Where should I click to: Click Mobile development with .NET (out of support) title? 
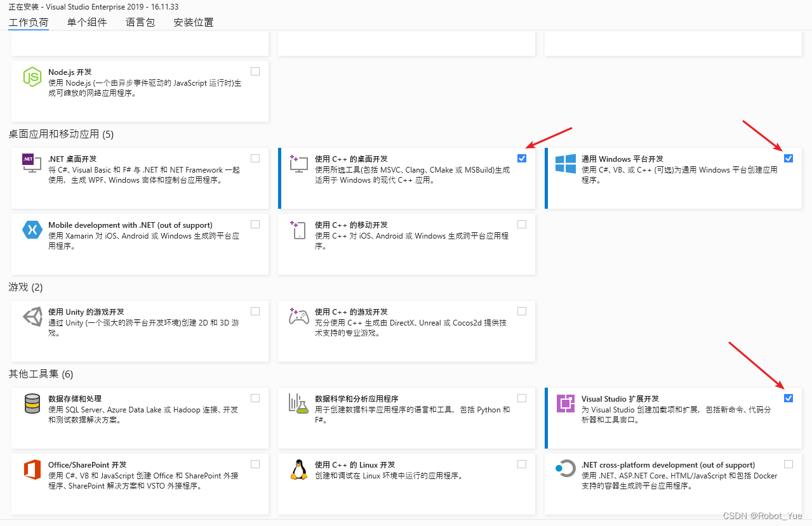coord(130,225)
